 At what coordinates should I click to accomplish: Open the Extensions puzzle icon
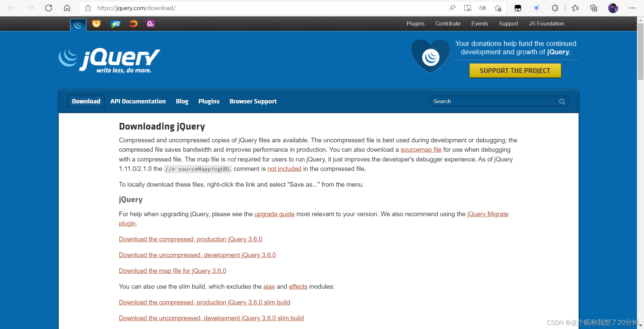click(555, 8)
